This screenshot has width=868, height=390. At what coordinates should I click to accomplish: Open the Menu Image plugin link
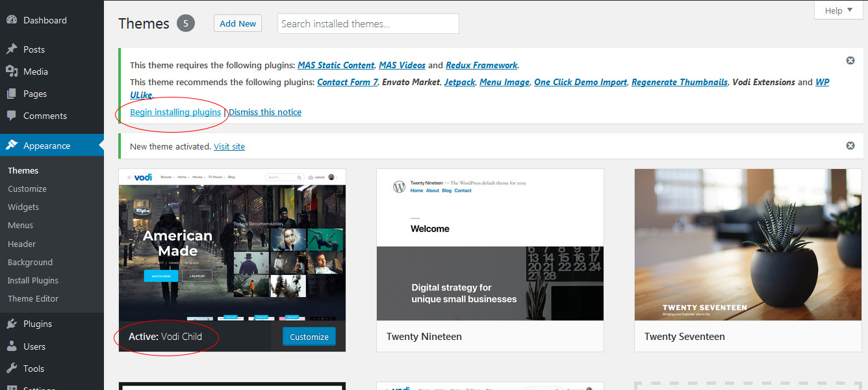click(504, 82)
